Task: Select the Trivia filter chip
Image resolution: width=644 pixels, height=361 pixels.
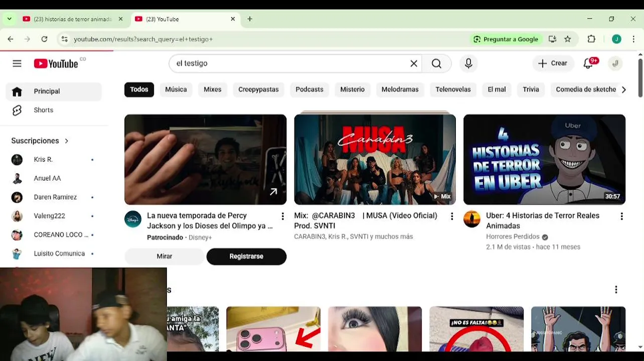Action: pos(531,90)
